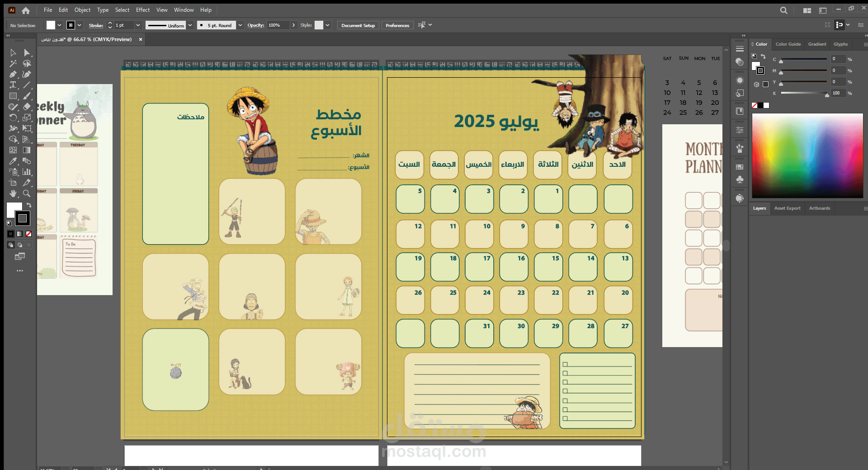The image size is (868, 470).
Task: Select the Selection tool arrow
Action: [13, 53]
